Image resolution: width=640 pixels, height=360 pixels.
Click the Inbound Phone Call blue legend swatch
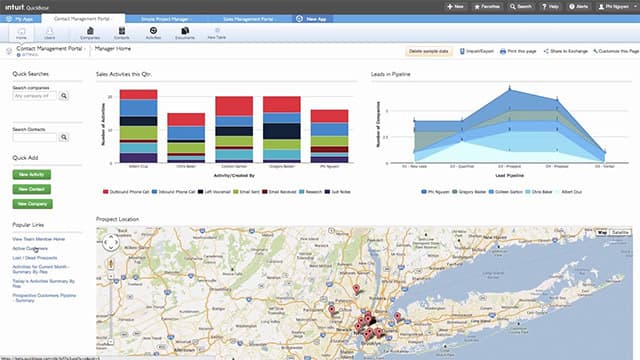(155, 192)
